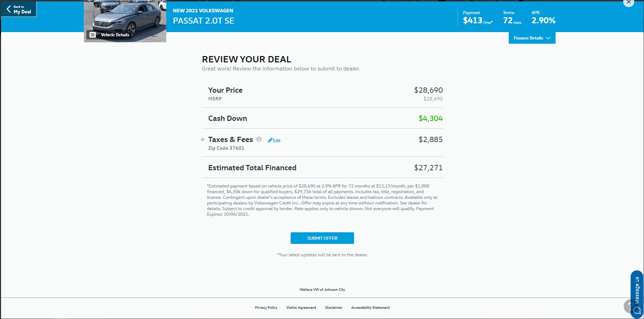This screenshot has width=644, height=319.
Task: Open the Disclaimer link
Action: [334, 308]
